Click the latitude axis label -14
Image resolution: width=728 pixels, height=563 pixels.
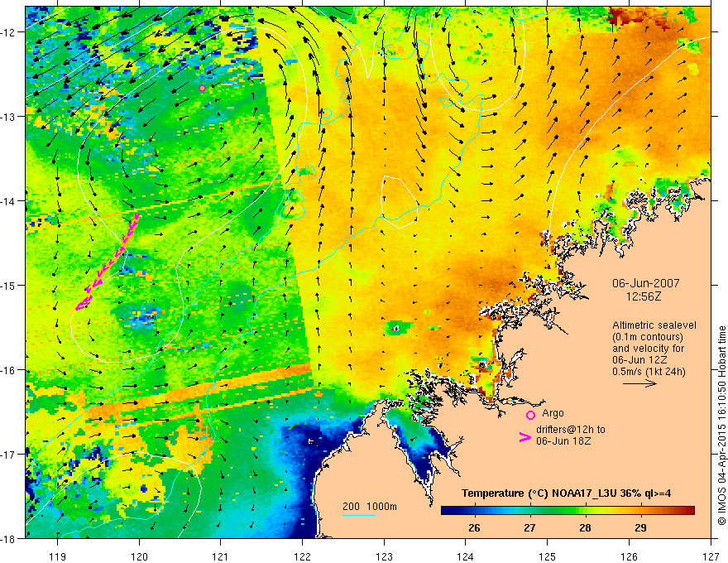coord(9,201)
